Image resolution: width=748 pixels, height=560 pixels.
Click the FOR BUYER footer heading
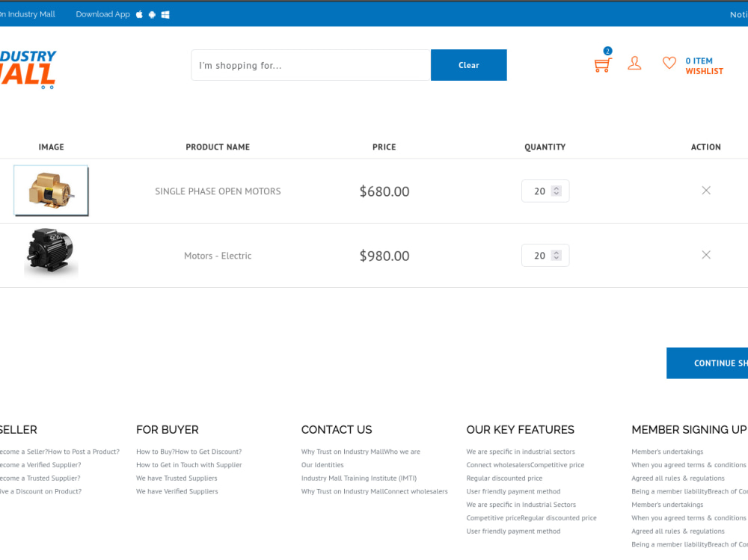168,430
